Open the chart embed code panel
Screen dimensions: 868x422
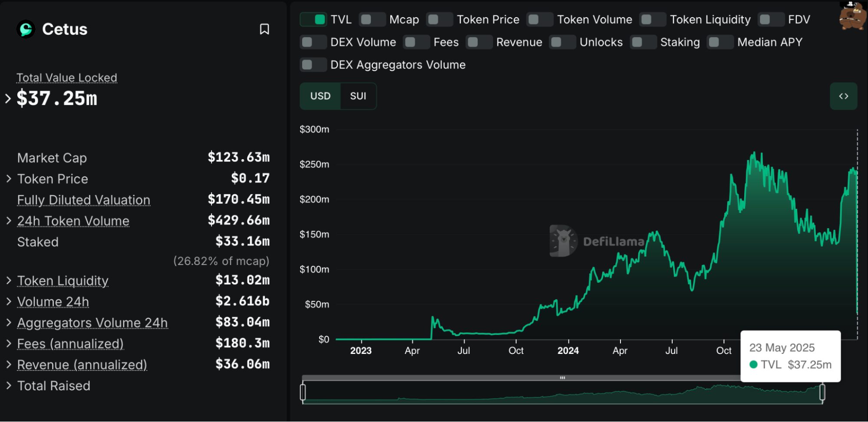point(844,96)
